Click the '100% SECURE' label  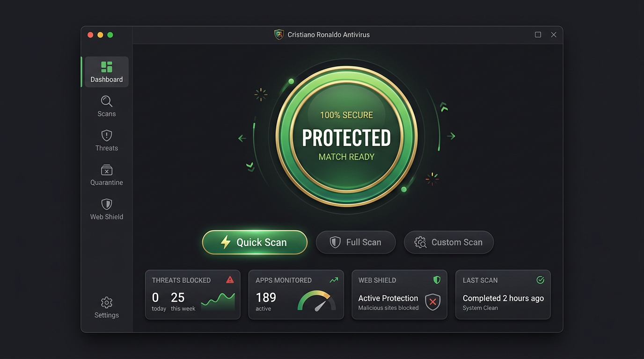[346, 115]
